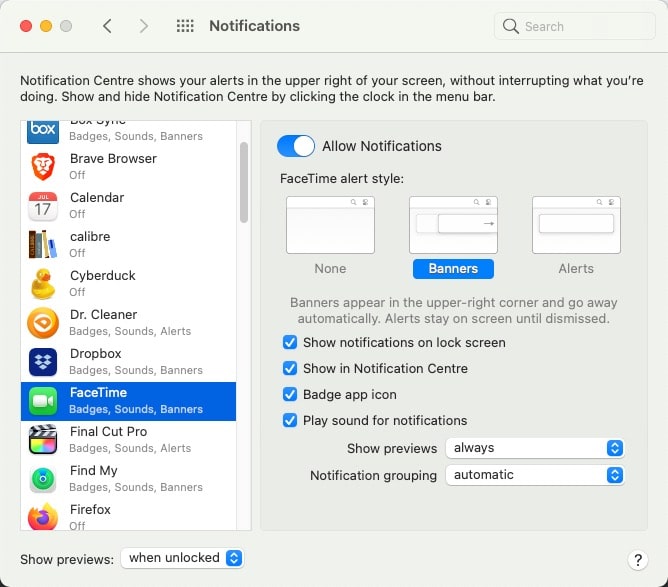Select Final Cut Pro in the list
Image resolution: width=668 pixels, height=587 pixels.
pyautogui.click(x=128, y=440)
